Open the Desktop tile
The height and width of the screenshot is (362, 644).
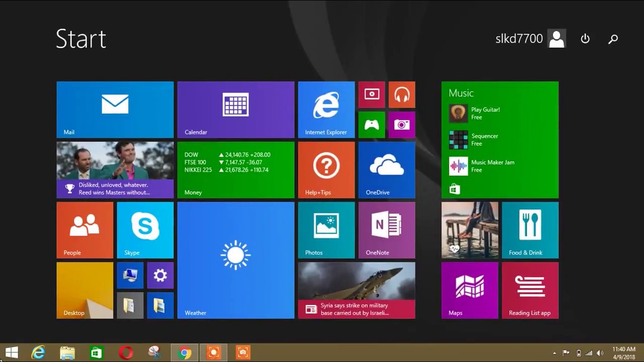pyautogui.click(x=85, y=291)
